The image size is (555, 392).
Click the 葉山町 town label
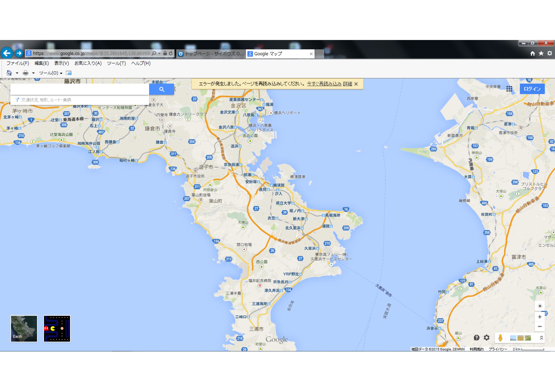point(216,201)
